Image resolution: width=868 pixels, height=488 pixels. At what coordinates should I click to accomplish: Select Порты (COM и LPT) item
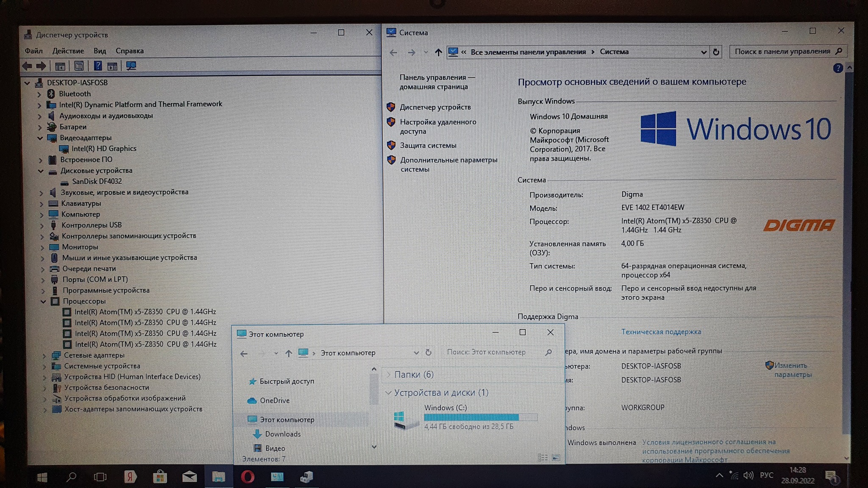95,280
